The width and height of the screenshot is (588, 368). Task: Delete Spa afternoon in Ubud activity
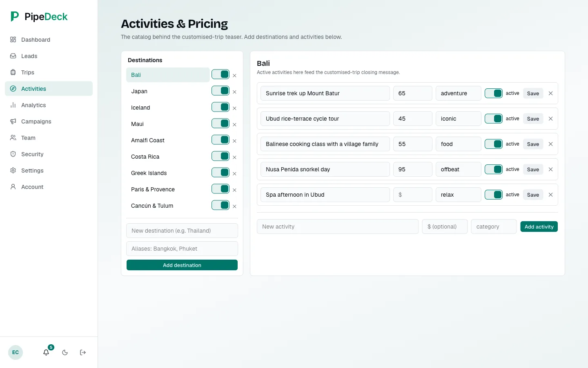tap(550, 195)
